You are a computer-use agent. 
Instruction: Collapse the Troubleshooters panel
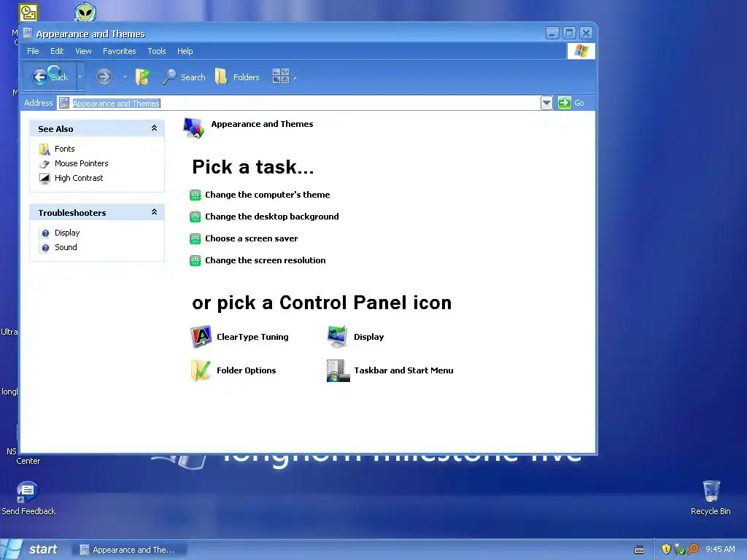tap(154, 212)
